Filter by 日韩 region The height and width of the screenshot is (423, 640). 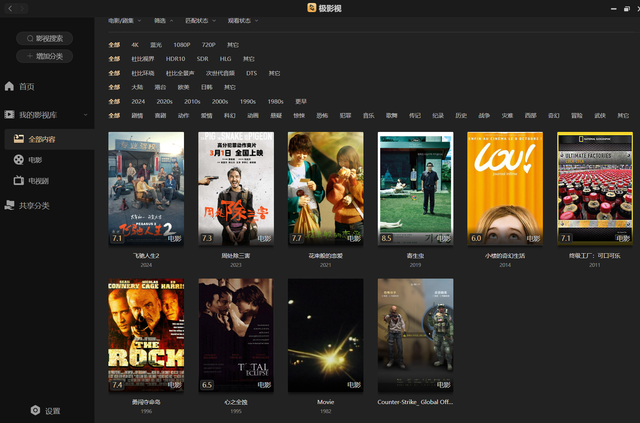point(207,87)
